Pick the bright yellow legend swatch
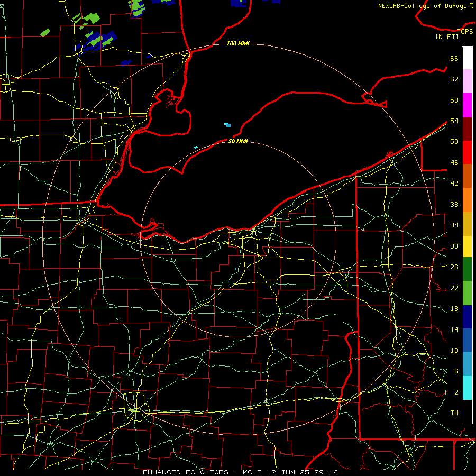Image resolution: width=476 pixels, height=476 pixels. pyautogui.click(x=467, y=246)
